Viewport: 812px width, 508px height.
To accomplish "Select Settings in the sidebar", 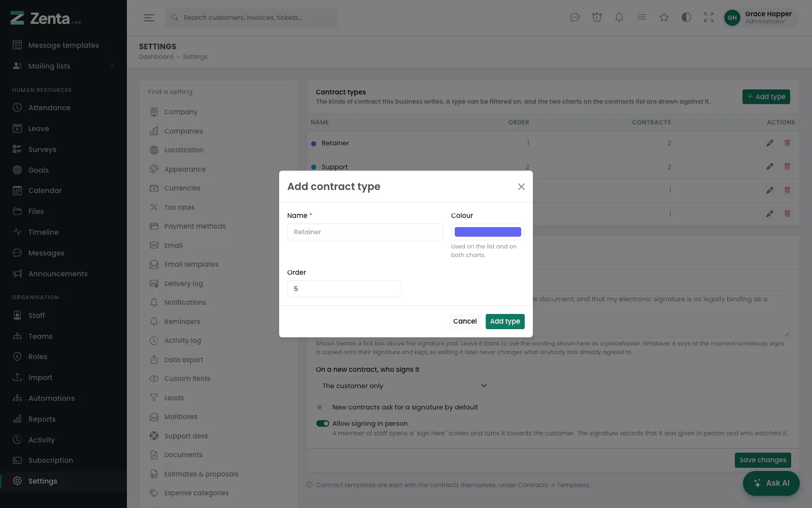I will pos(63,481).
